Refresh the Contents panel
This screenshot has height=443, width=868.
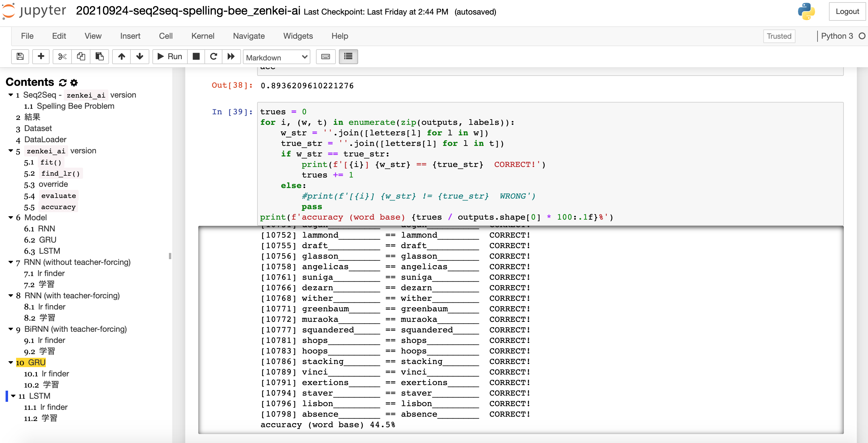click(x=63, y=82)
